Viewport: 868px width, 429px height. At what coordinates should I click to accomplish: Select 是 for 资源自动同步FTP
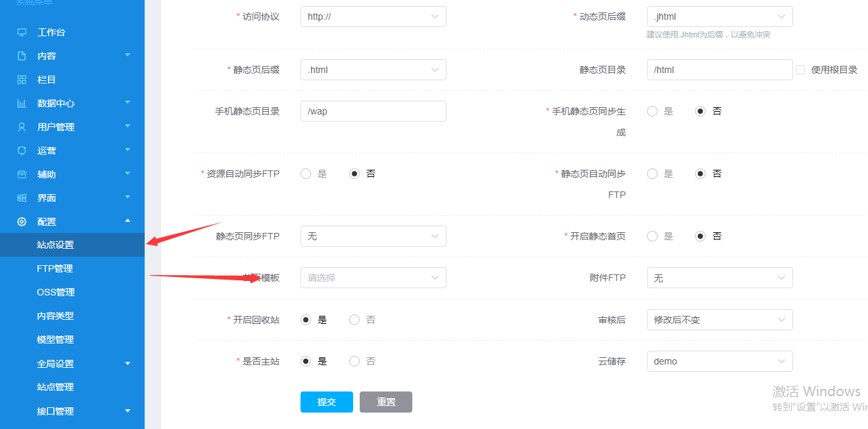[x=306, y=174]
